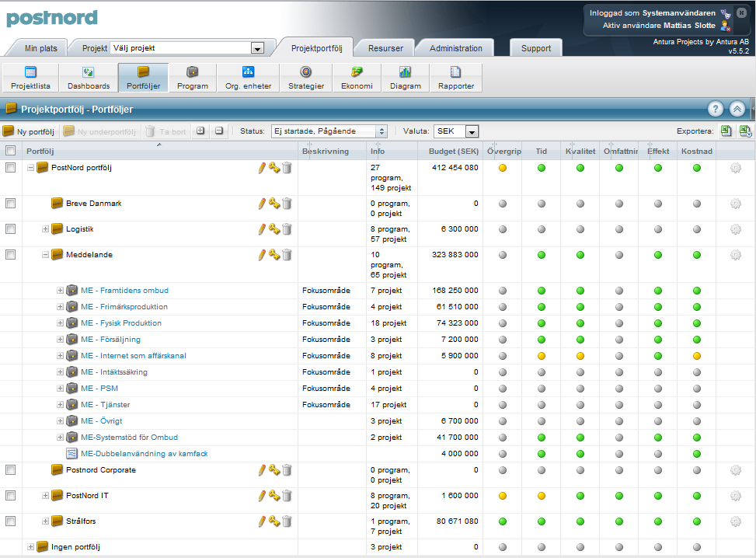Open the Strategier section
This screenshot has height=558, width=756.
[306, 77]
